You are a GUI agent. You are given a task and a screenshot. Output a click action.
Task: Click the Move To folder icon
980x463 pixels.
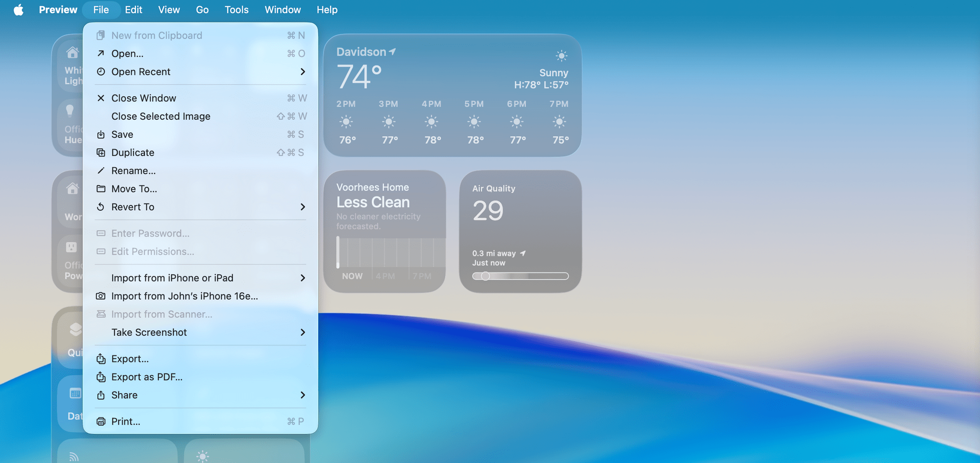(x=101, y=189)
